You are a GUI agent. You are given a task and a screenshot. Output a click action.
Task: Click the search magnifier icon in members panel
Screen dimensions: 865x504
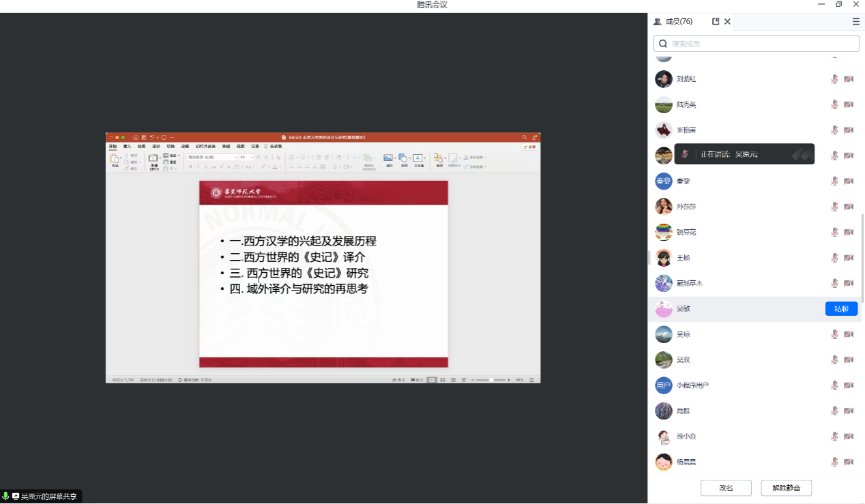[x=662, y=44]
